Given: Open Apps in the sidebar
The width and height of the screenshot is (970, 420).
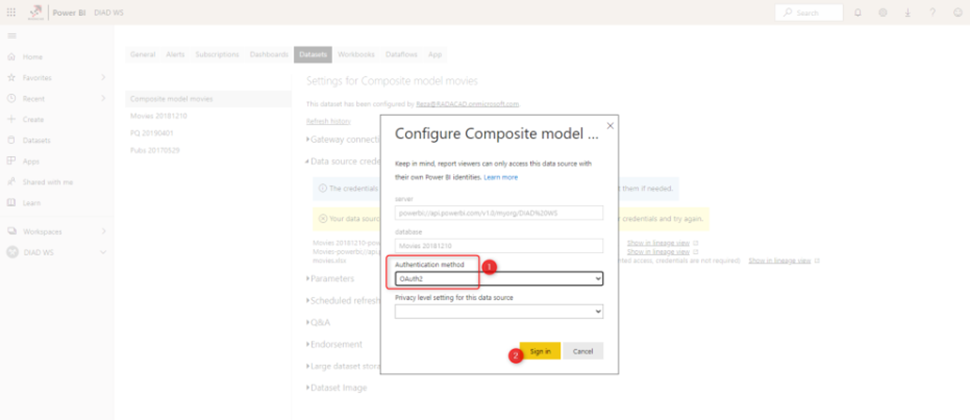Looking at the screenshot, I should click(31, 161).
